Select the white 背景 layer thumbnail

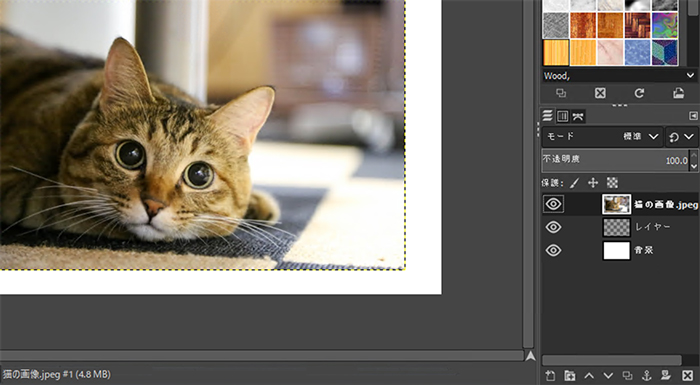point(617,250)
